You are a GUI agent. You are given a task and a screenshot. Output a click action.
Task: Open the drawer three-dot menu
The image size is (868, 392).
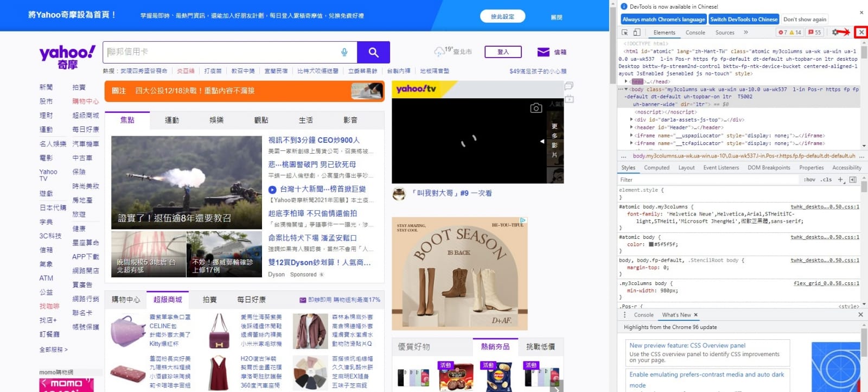coord(624,315)
